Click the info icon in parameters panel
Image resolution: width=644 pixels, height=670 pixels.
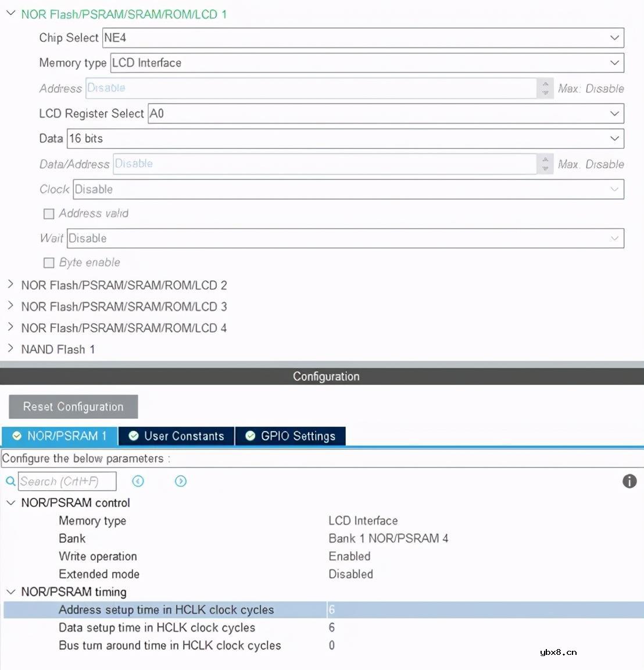(x=629, y=482)
